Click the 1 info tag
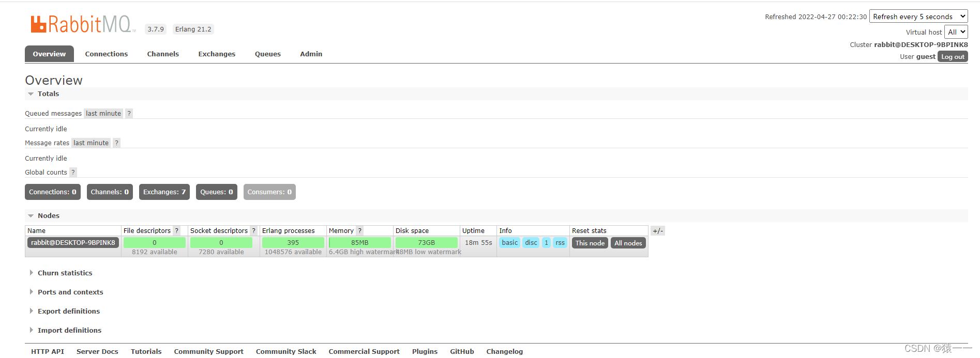The height and width of the screenshot is (358, 980). tap(547, 243)
